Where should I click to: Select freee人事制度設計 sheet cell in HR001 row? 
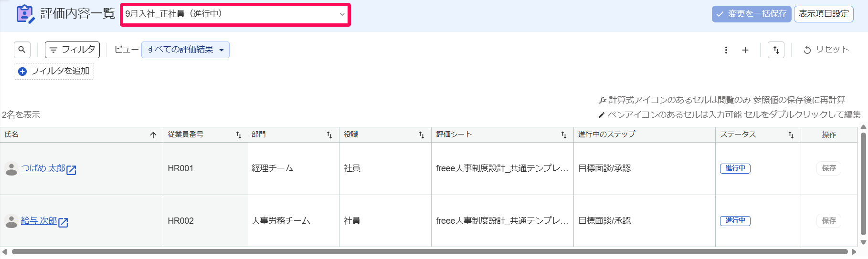click(x=502, y=168)
